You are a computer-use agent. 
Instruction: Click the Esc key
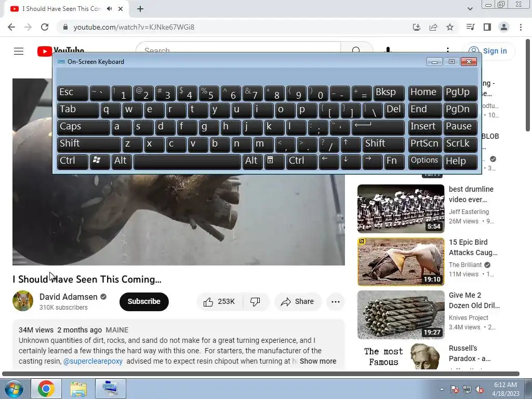click(x=72, y=93)
